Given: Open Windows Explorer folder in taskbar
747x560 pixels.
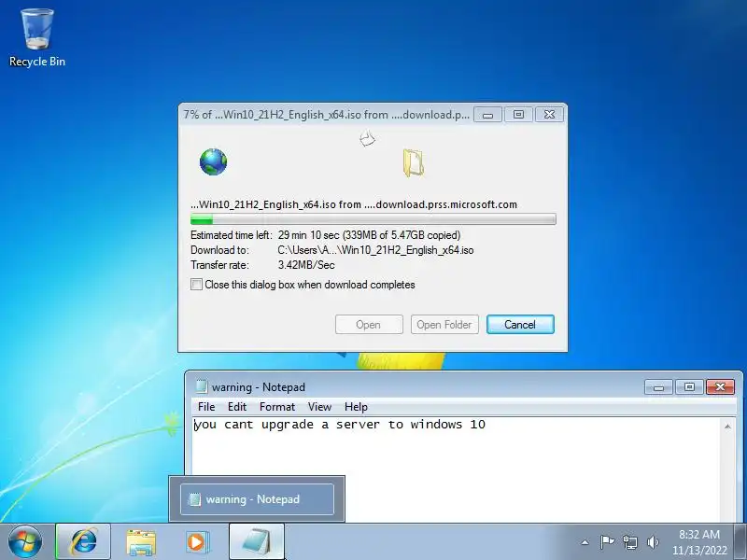Looking at the screenshot, I should coord(141,542).
